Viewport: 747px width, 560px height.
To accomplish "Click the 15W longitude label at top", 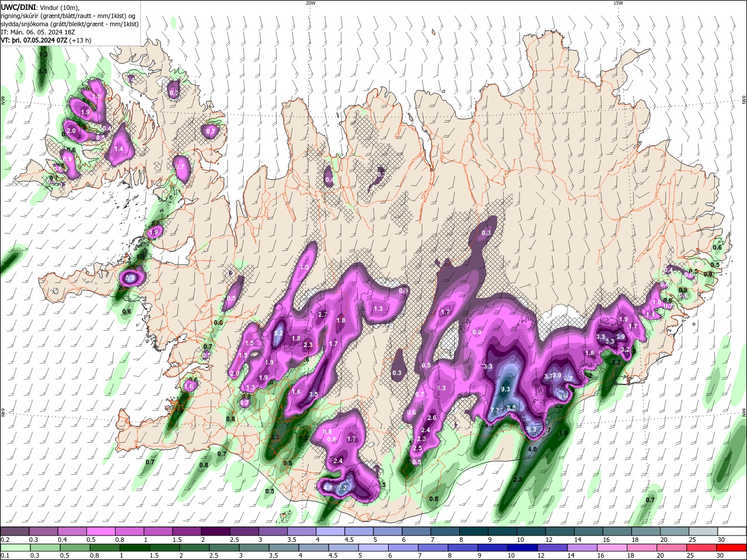I will click(618, 3).
